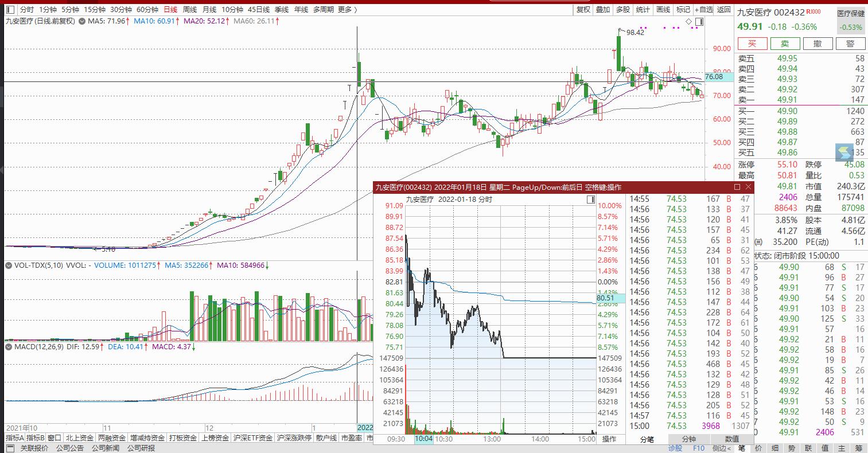This screenshot has height=453, width=868.
Task: Click the 标记 mark button
Action: pyautogui.click(x=683, y=10)
